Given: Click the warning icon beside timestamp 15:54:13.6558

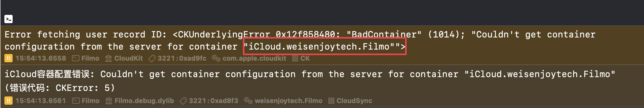Looking at the screenshot, I should [x=8, y=58].
